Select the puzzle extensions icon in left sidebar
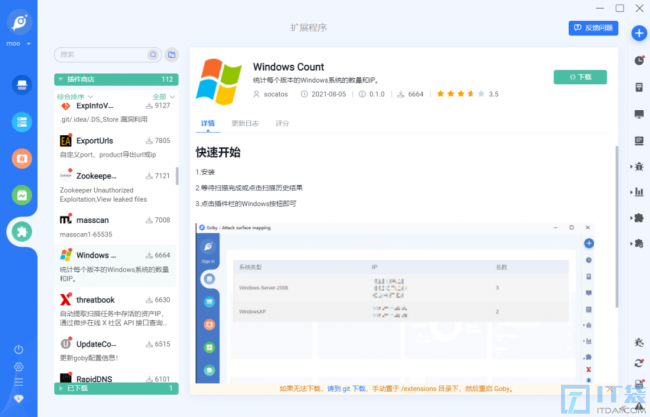Image resolution: width=650 pixels, height=417 pixels. point(22,232)
